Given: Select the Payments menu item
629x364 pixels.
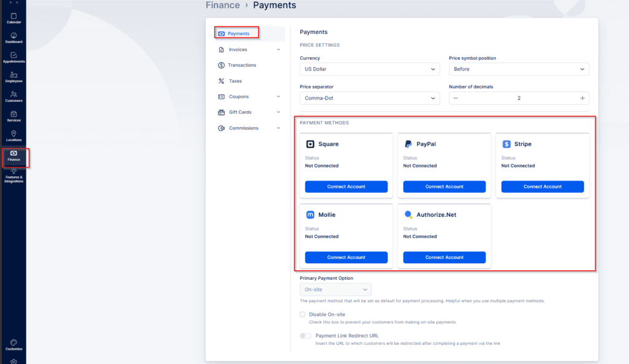Looking at the screenshot, I should [x=249, y=34].
